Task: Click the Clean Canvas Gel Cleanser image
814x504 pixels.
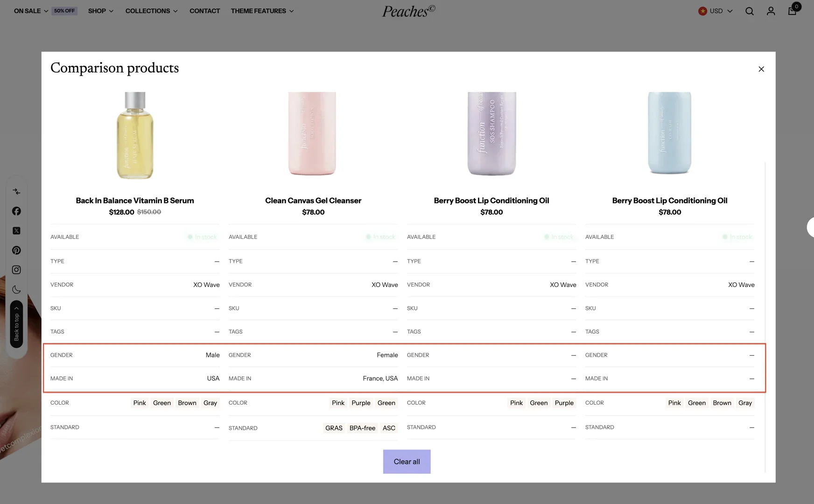Action: point(313,134)
